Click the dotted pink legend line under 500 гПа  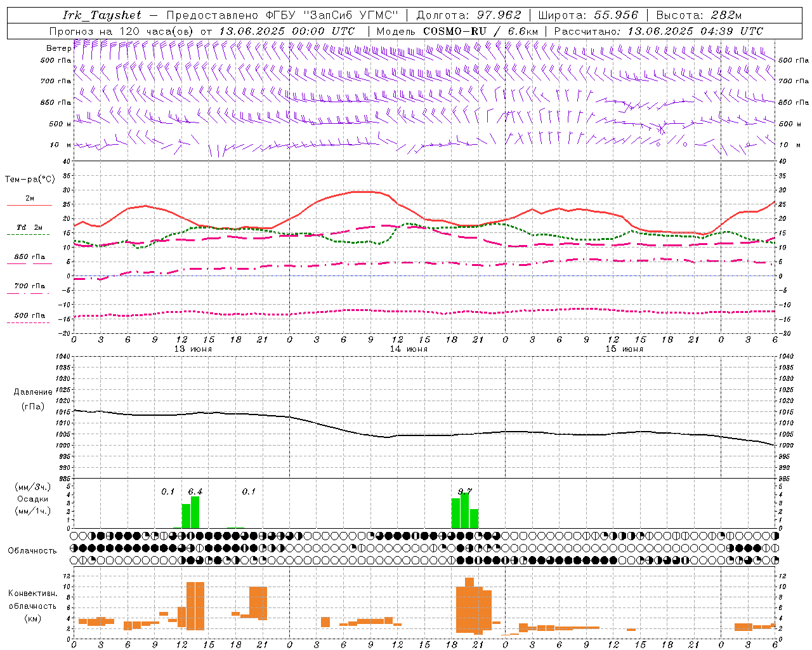point(28,322)
